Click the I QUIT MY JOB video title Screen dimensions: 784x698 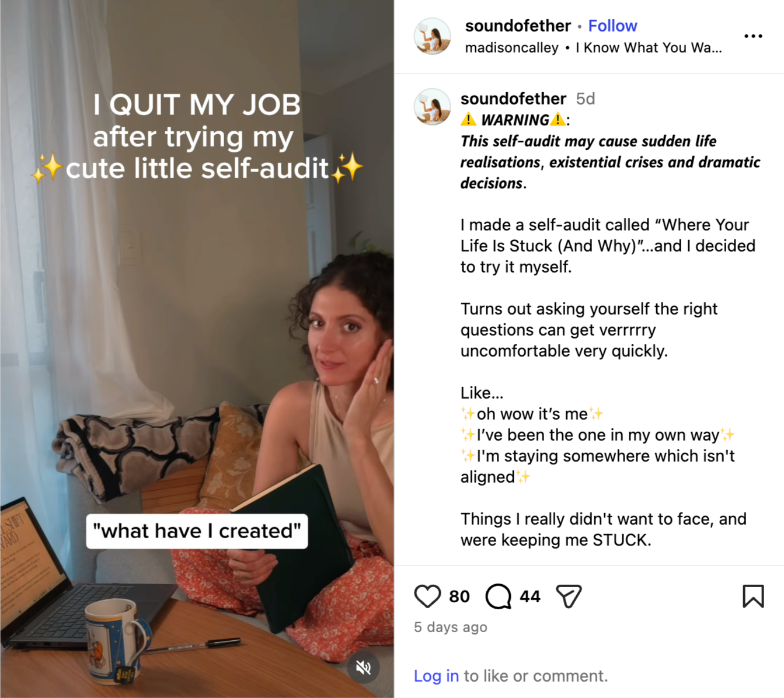(x=197, y=137)
